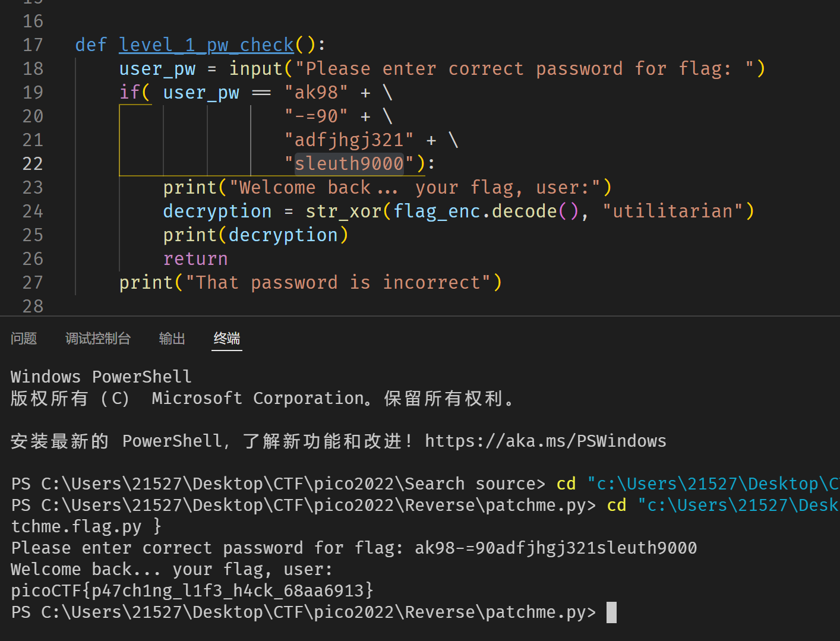Switch to the 问题 (Problems) tab
Viewport: 840px width, 641px height.
click(24, 339)
